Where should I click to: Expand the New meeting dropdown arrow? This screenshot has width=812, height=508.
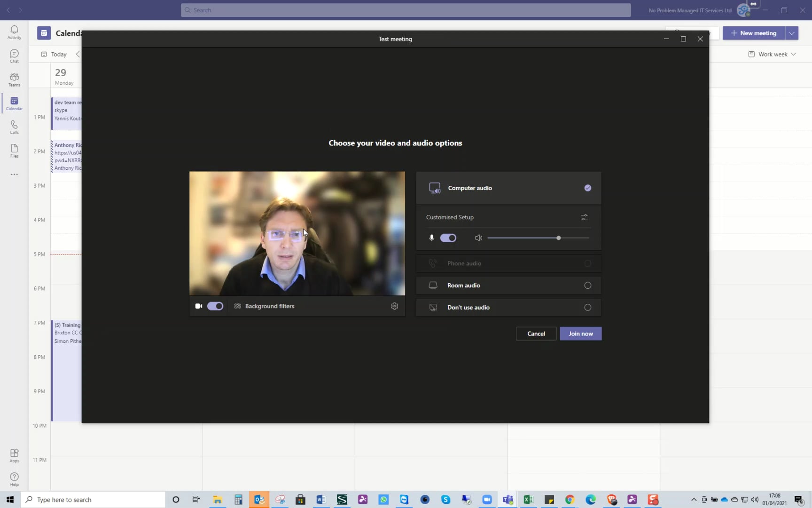click(x=792, y=33)
